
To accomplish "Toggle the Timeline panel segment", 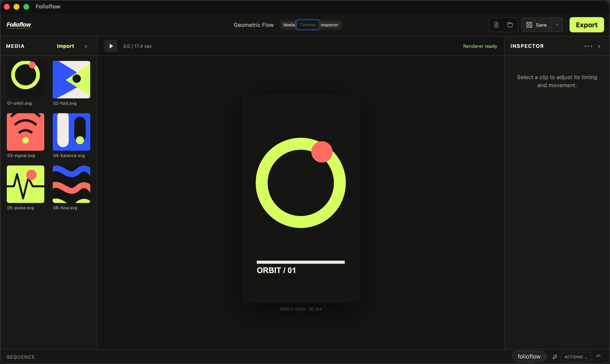I will click(x=308, y=25).
